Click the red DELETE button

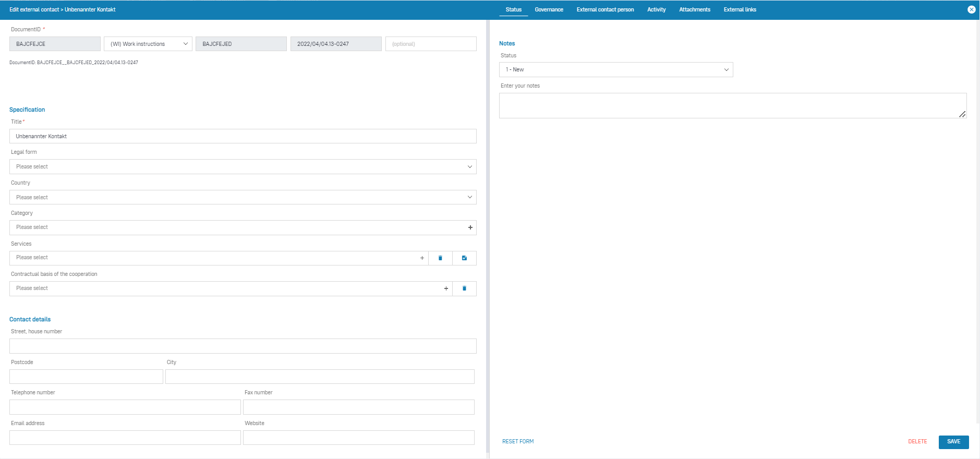[x=917, y=442]
